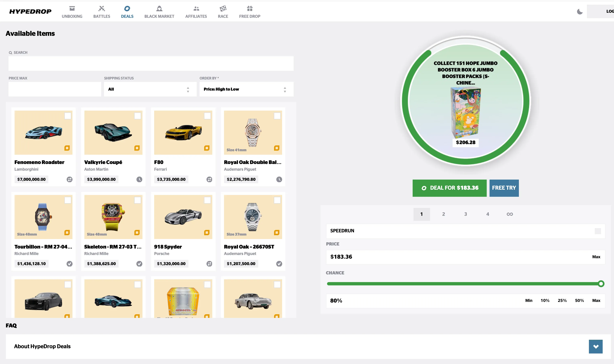Expand About HypeDrop Deals FAQ
The image size is (614, 364).
pyautogui.click(x=596, y=346)
